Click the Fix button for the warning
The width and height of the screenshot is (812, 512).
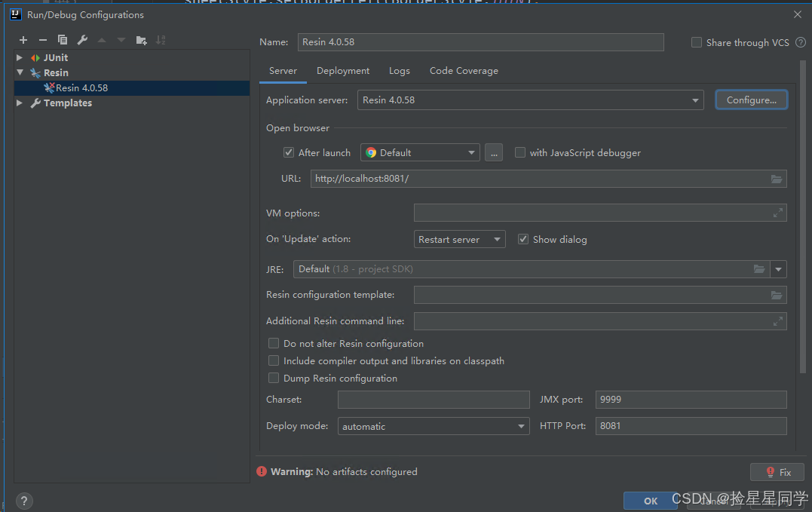pyautogui.click(x=777, y=472)
